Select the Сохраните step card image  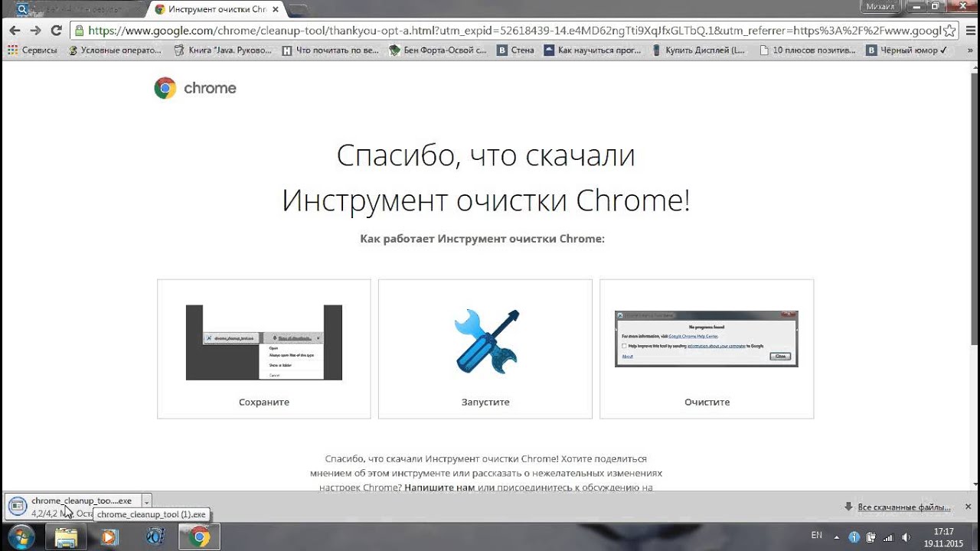(x=263, y=342)
